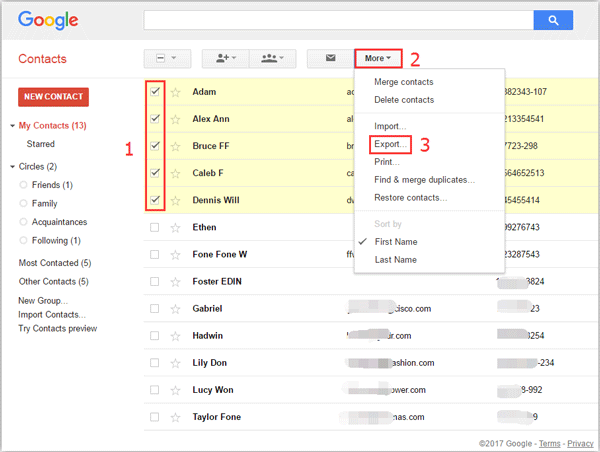Choose Export... from the More menu
This screenshot has height=452, width=600.
click(390, 145)
